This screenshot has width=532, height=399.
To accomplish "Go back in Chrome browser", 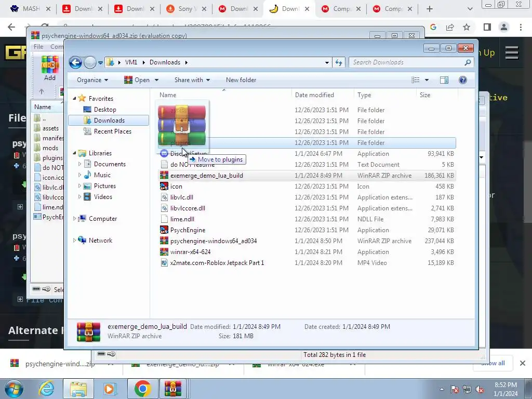I will [11, 27].
